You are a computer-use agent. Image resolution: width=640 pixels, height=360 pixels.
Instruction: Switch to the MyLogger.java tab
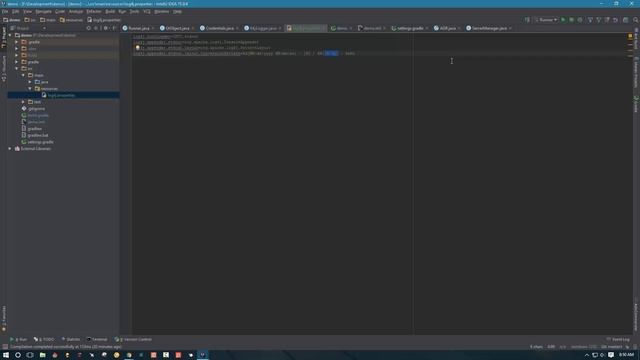pyautogui.click(x=263, y=28)
